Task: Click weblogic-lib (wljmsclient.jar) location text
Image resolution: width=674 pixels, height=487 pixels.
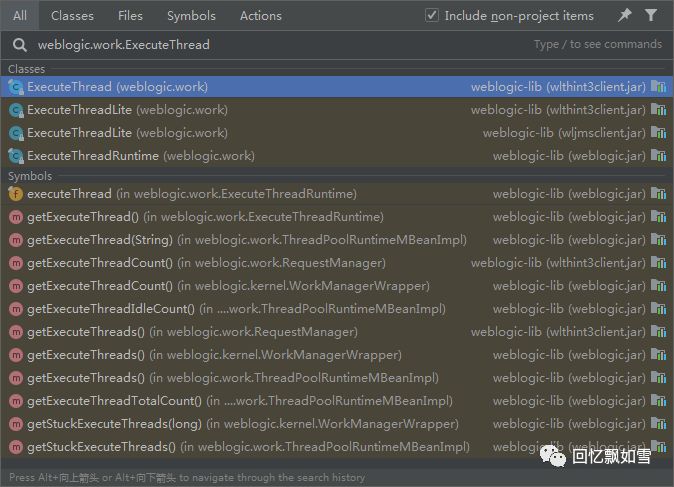Action: (x=564, y=133)
